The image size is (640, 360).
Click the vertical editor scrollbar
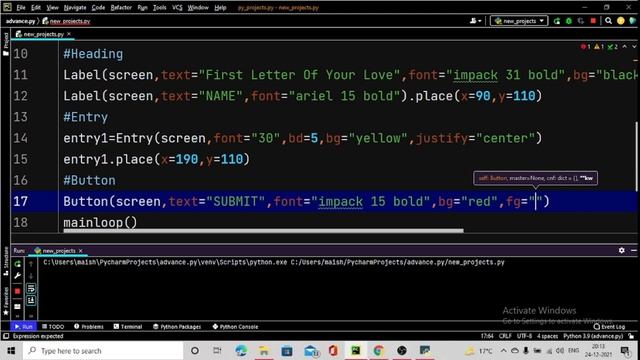point(636,156)
